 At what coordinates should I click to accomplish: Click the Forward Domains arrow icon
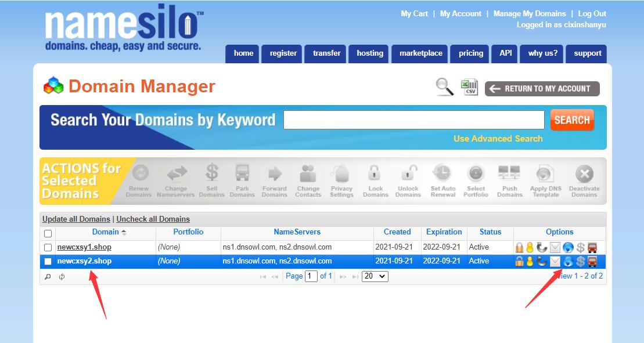click(x=275, y=174)
